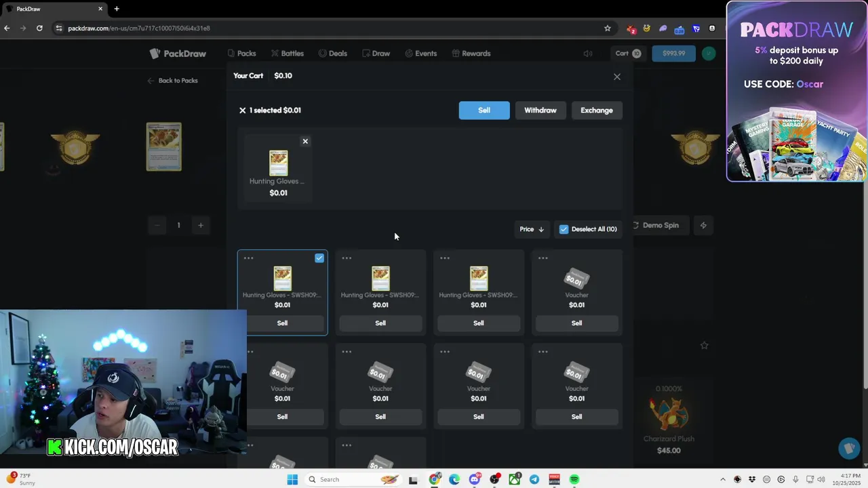This screenshot has height=488, width=868.
Task: Click the PackDraw logo in the header
Action: coord(178,54)
